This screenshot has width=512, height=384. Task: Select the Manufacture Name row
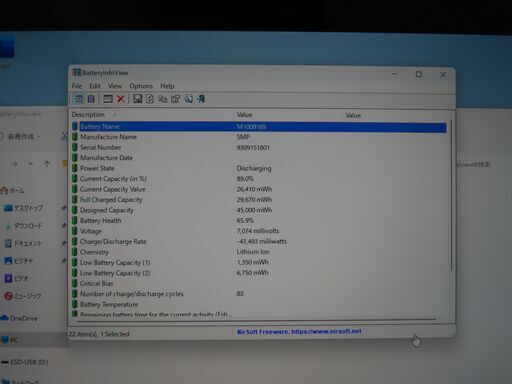point(259,137)
